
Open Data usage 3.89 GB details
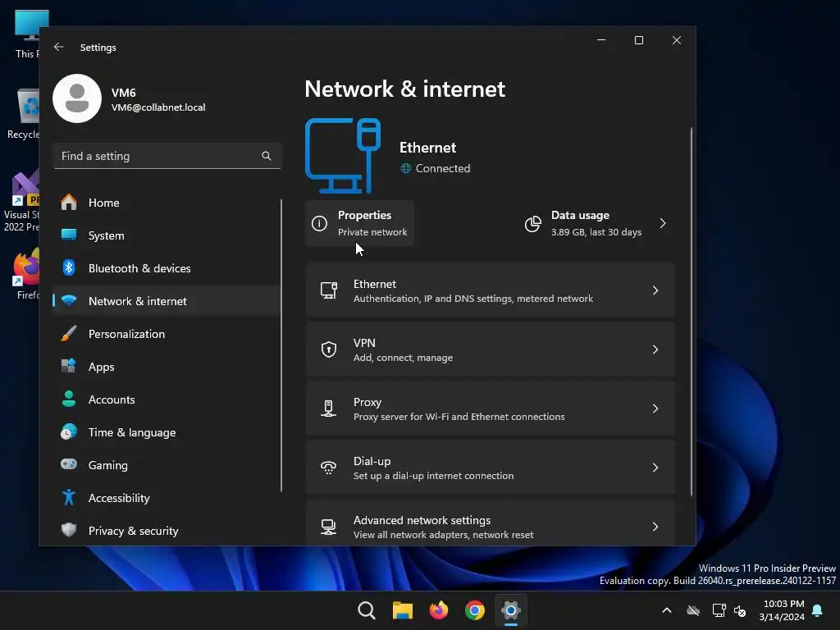tap(596, 223)
